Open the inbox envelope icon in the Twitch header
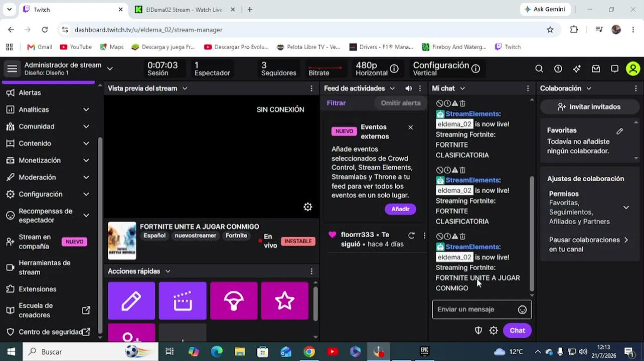 pos(596,69)
